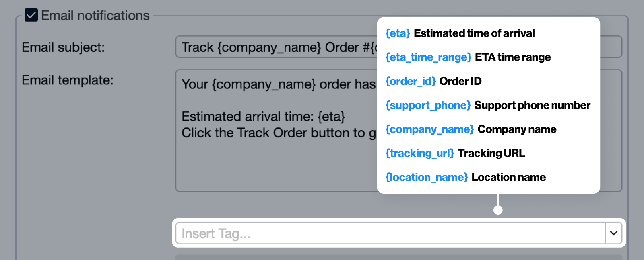Click {company_name} in the subject line
644x260 pixels.
tap(258, 47)
